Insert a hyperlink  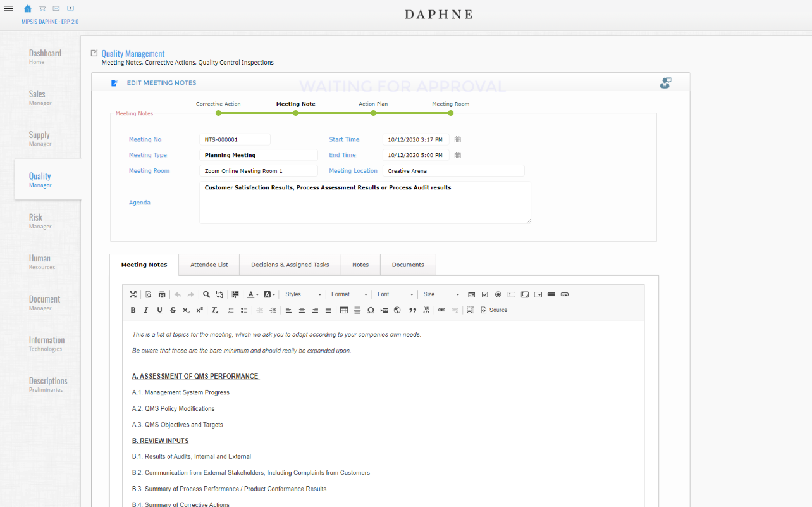tap(441, 310)
